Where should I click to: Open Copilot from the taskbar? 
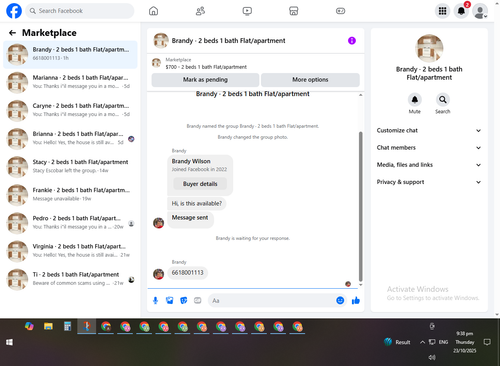tap(29, 326)
